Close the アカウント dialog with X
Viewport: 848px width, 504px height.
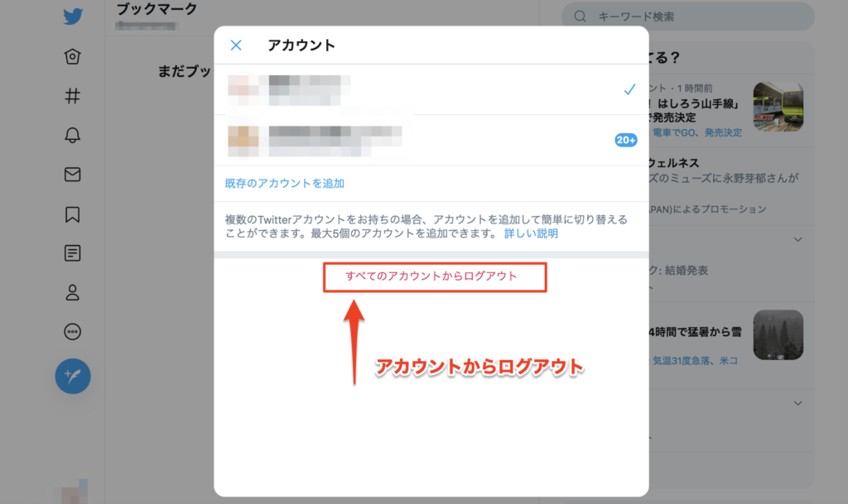236,46
